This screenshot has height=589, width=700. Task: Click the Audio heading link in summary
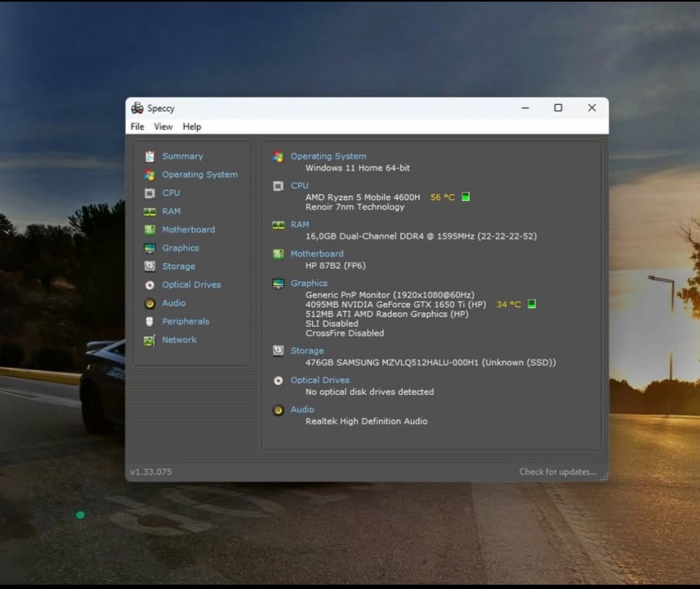coord(302,410)
